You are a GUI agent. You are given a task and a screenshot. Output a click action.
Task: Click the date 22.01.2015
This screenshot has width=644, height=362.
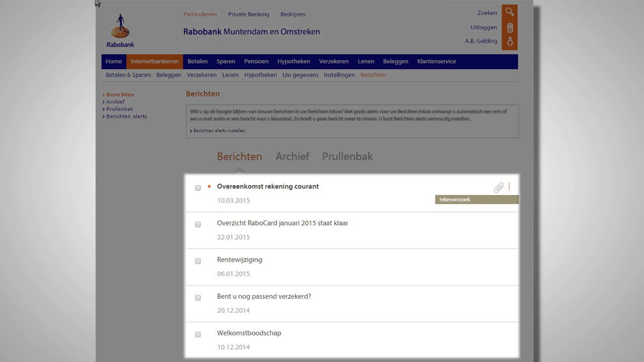point(233,237)
